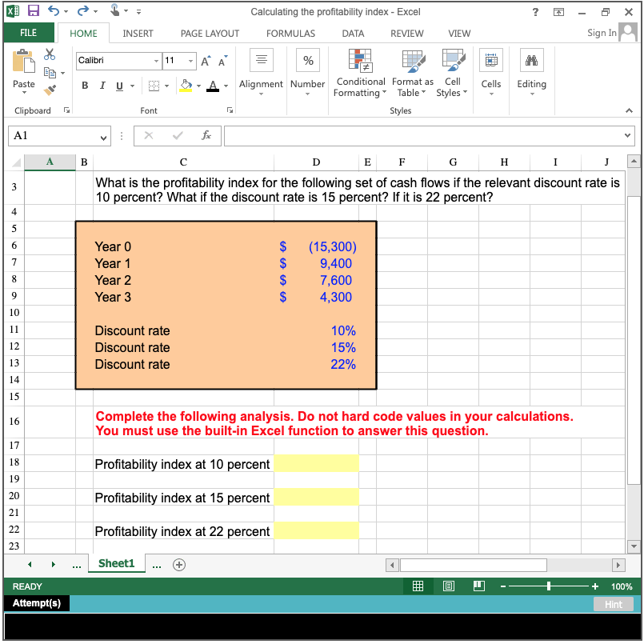This screenshot has width=644, height=644.
Task: Toggle Bold formatting
Action: tap(85, 85)
